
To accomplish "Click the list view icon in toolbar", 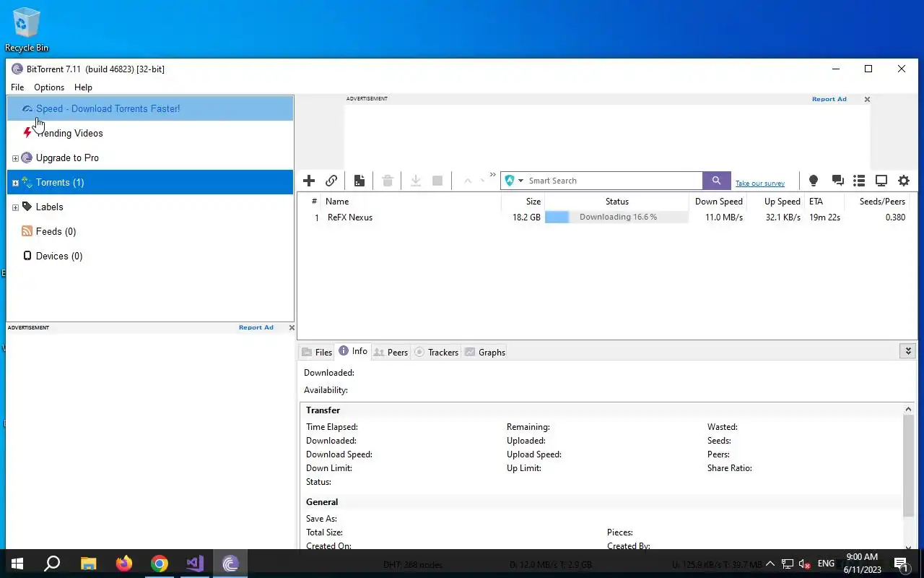I will pos(859,181).
